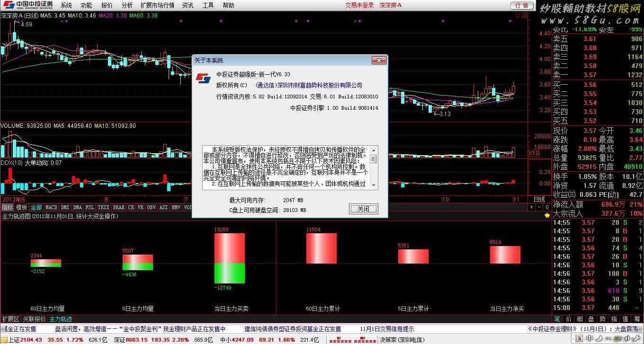644x344 pixels.
Task: Select the DMA indicator
Action: (x=77, y=207)
